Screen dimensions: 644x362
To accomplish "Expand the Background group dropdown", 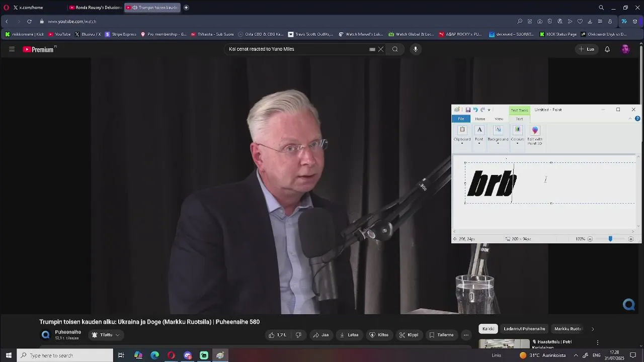I will point(498,135).
